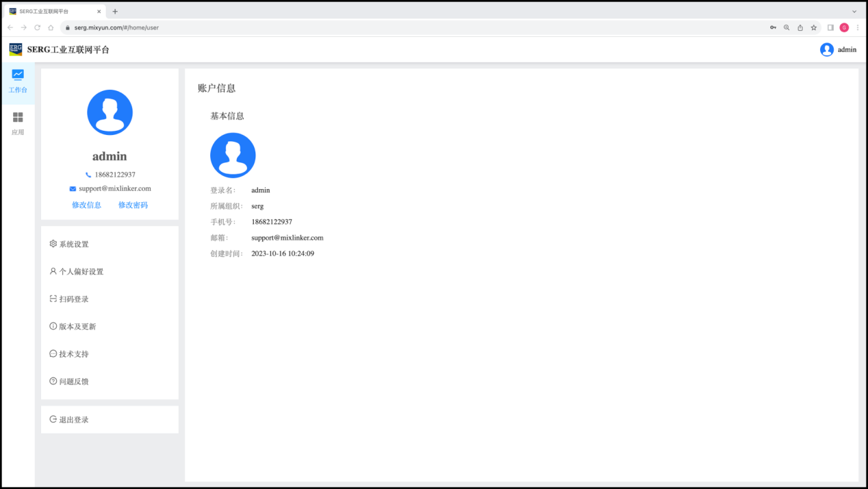This screenshot has height=489, width=868.
Task: Select 问题反馈 feedback item
Action: click(73, 381)
